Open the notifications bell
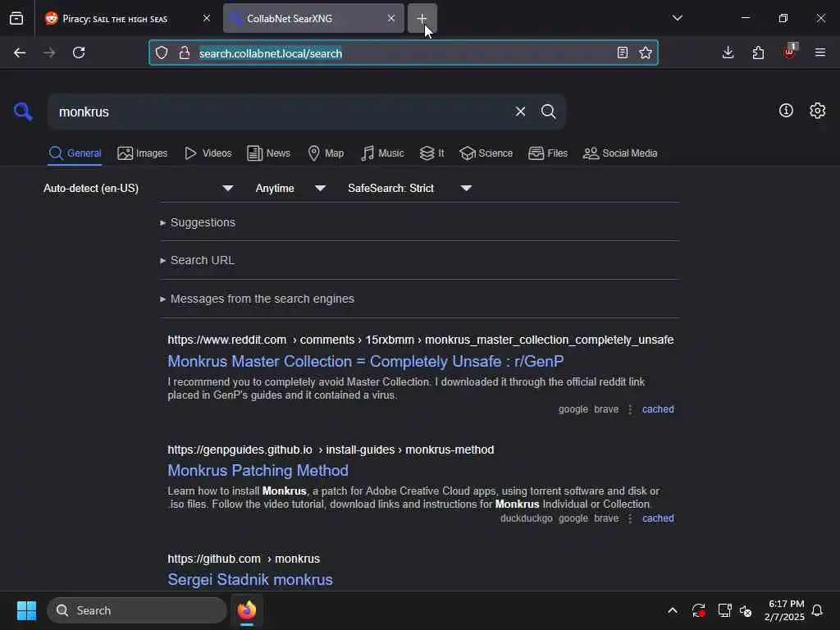This screenshot has width=840, height=630. pos(817,610)
